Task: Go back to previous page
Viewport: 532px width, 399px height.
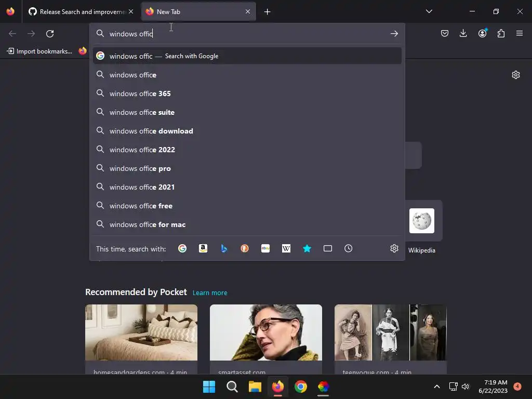Action: tap(12, 34)
